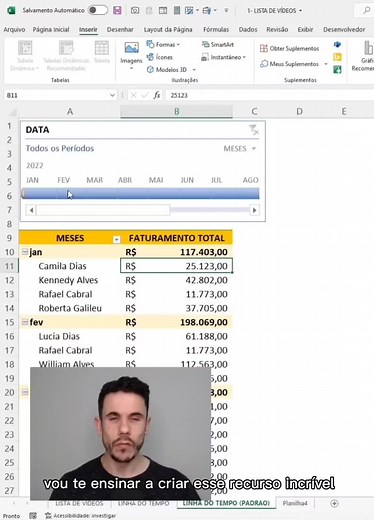Open the Revisão tab
This screenshot has width=374, height=520.
click(x=277, y=29)
